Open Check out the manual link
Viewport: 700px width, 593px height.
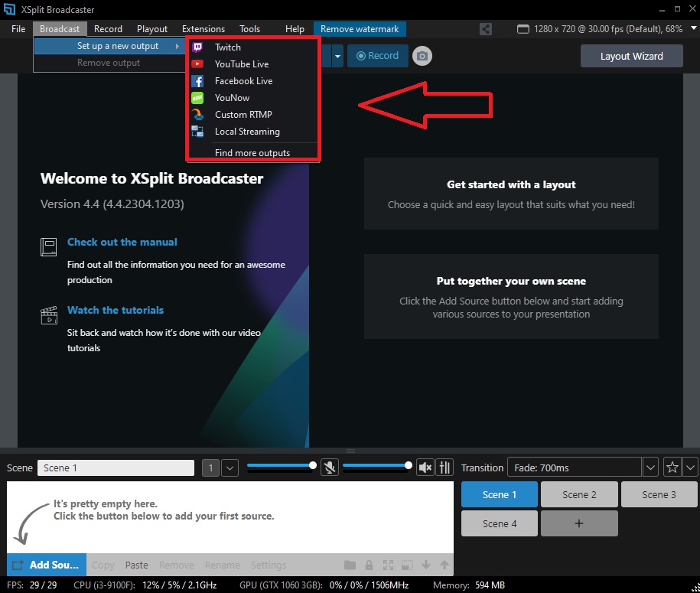coord(122,242)
